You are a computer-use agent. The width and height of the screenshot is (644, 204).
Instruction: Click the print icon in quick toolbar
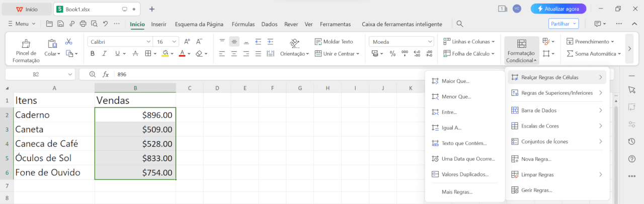[83, 24]
